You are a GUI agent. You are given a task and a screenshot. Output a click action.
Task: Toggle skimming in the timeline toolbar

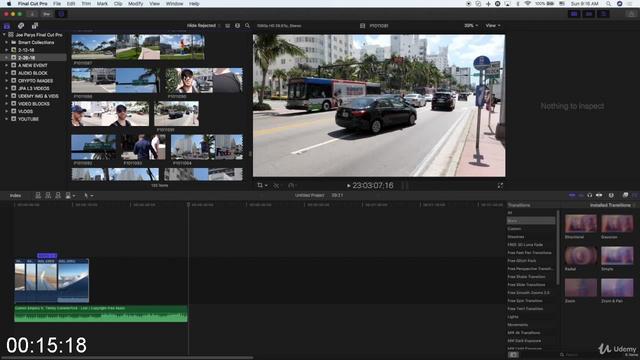pyautogui.click(x=572, y=196)
